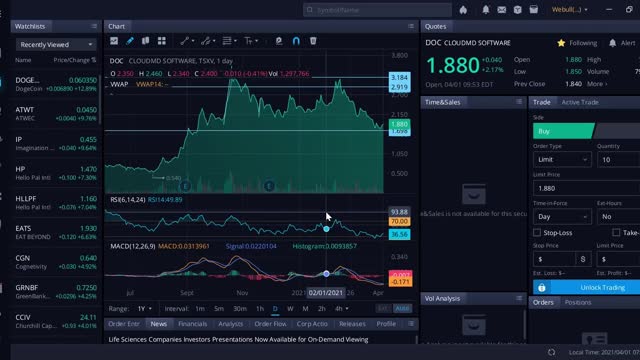Select the text annotation tool
The width and height of the screenshot is (640, 360).
click(248, 41)
